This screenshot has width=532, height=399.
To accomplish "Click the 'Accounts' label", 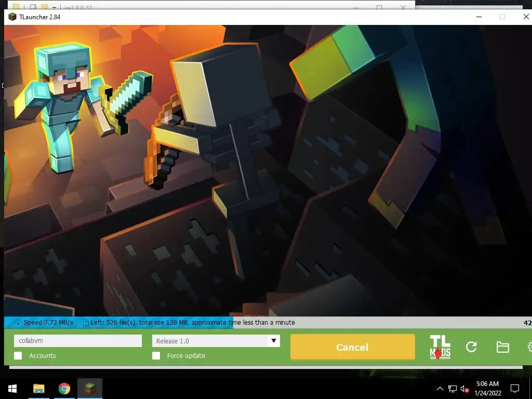I will [43, 355].
